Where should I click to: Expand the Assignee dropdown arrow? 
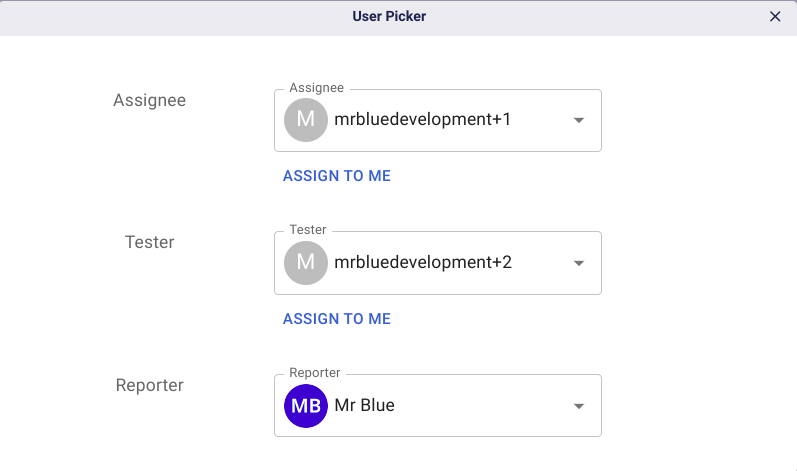coord(578,121)
